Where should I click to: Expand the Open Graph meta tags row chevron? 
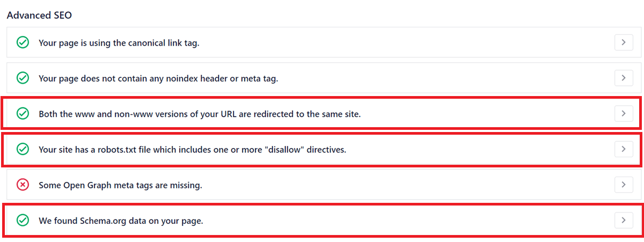(624, 185)
